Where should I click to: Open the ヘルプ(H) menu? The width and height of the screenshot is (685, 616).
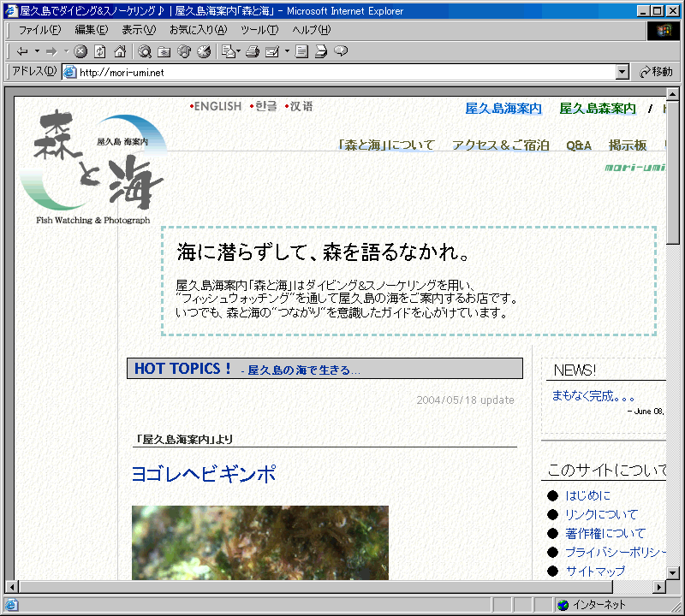[312, 30]
